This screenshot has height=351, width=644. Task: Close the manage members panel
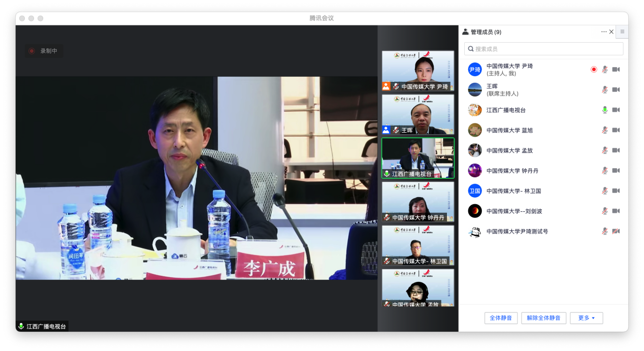pyautogui.click(x=611, y=32)
